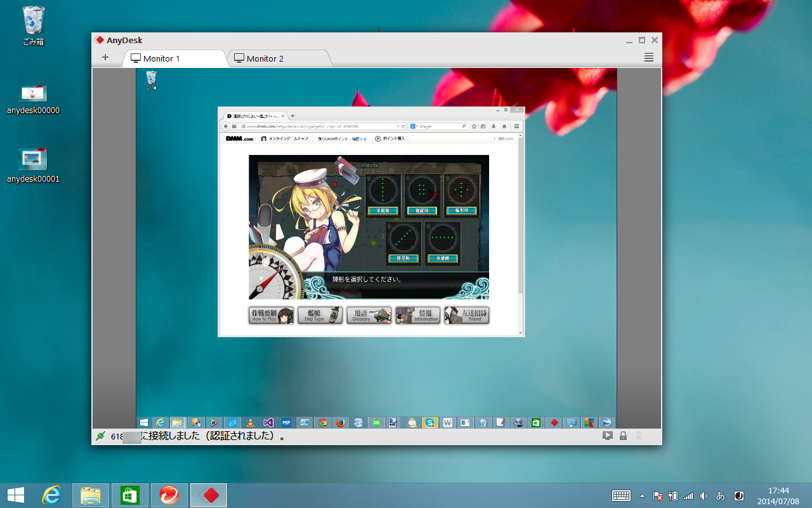Open the Friend invitation banner
Screen dimensions: 812x508
click(x=467, y=315)
